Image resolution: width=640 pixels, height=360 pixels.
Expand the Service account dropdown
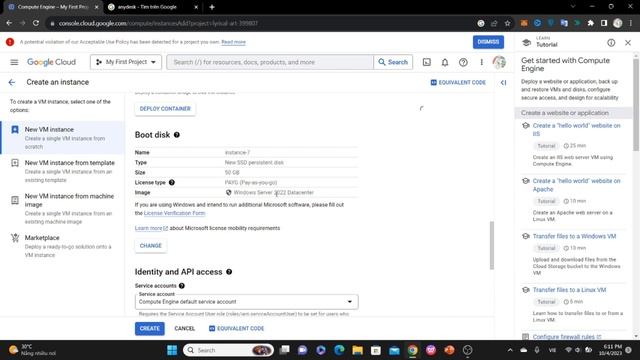(247, 302)
